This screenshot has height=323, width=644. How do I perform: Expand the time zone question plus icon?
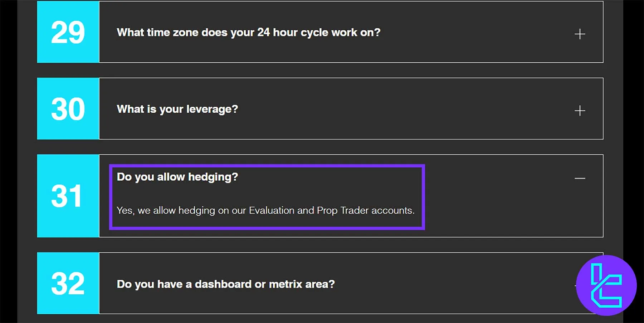click(580, 34)
